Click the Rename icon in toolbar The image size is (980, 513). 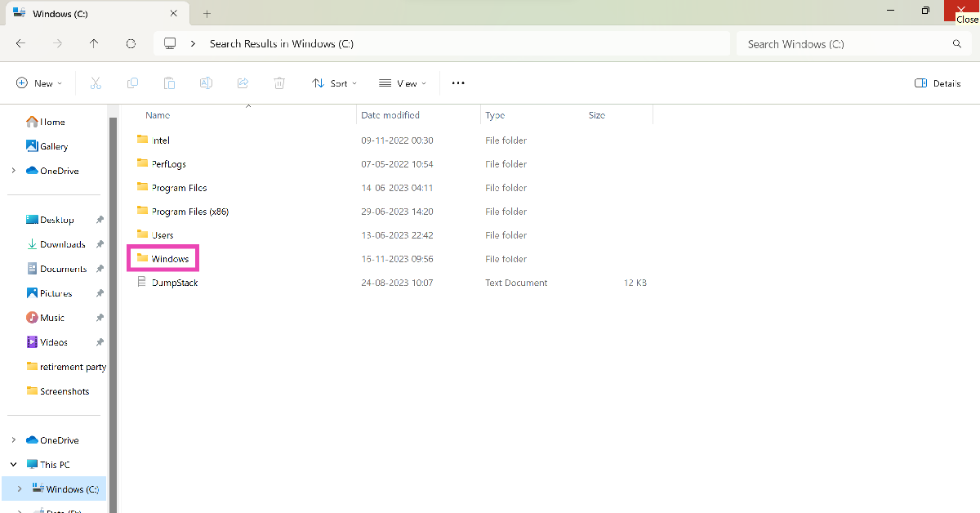coord(206,83)
